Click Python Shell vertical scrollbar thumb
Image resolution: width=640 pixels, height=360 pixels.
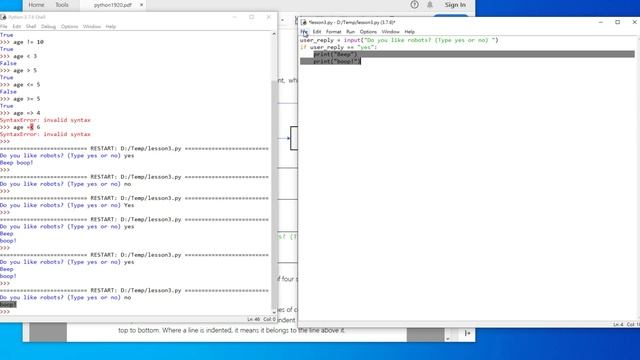[274, 195]
